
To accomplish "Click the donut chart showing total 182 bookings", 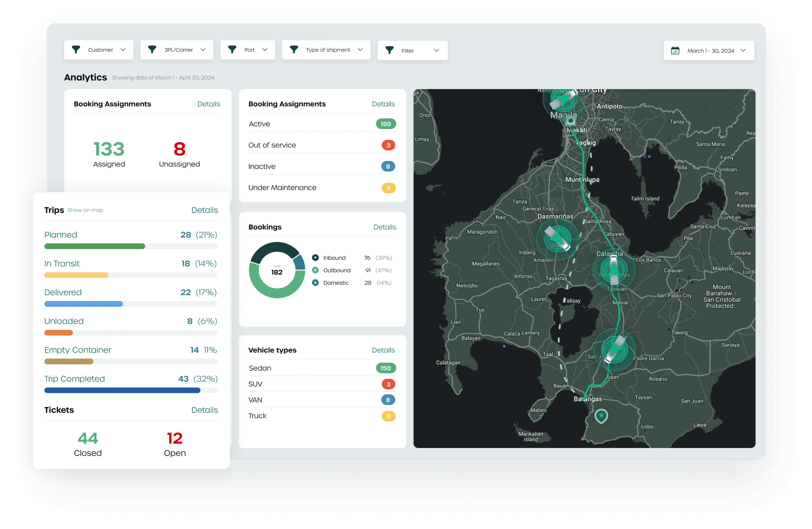I will (x=277, y=270).
